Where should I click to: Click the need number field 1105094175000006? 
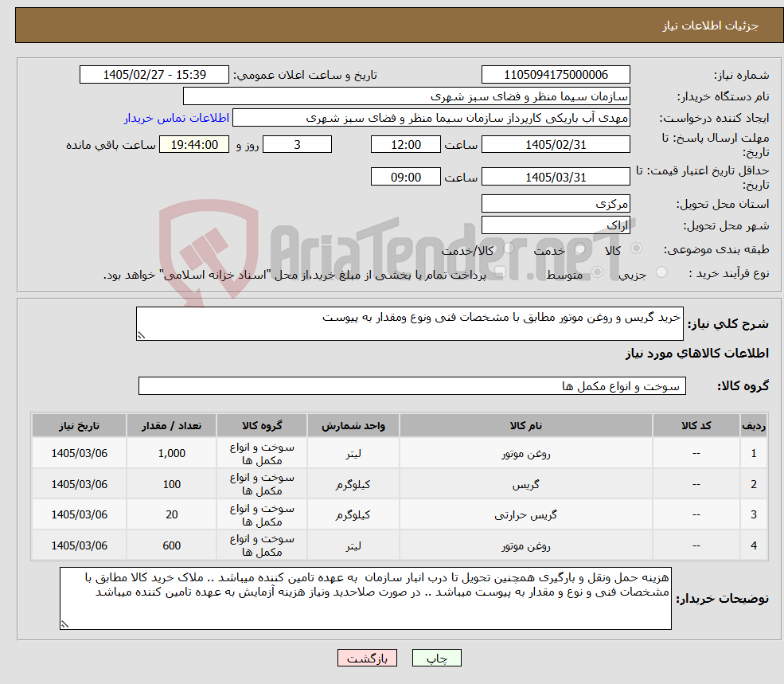[x=556, y=75]
